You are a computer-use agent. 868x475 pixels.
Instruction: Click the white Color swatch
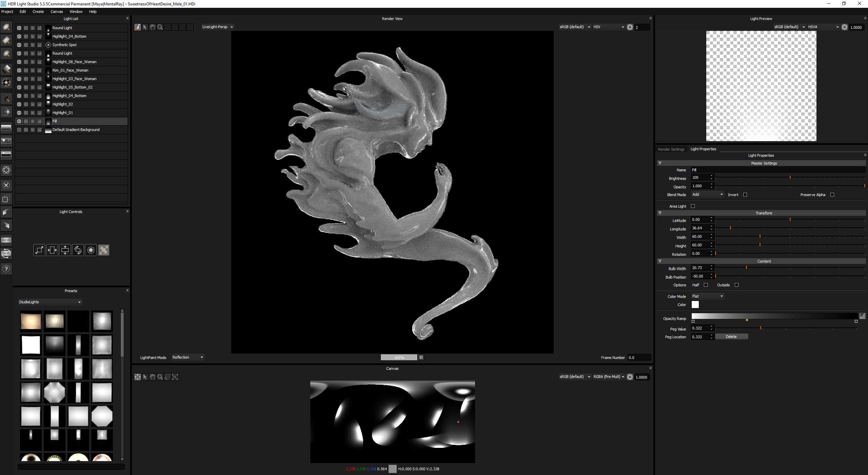[x=695, y=305]
